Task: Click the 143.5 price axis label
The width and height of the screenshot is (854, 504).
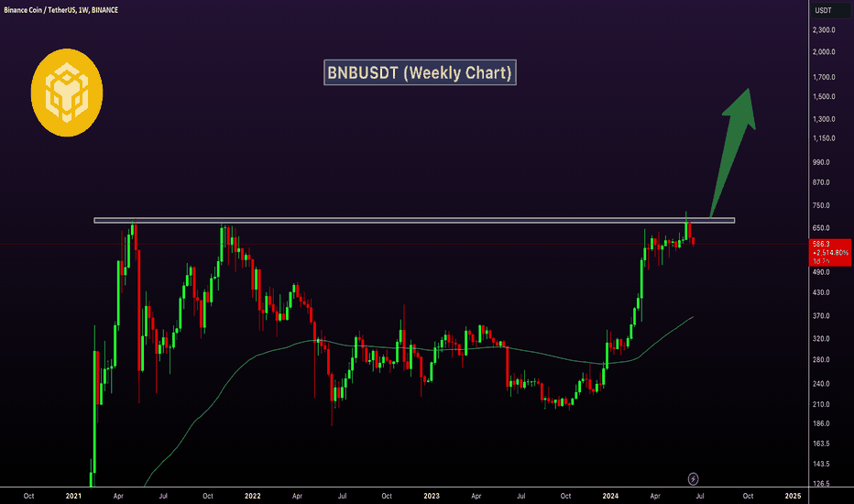Action: [x=821, y=464]
